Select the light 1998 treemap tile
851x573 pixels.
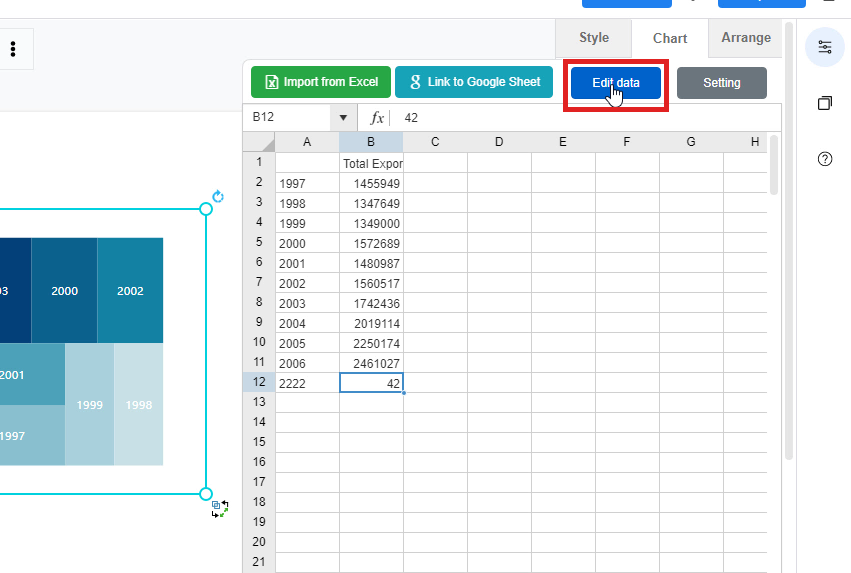tap(138, 405)
